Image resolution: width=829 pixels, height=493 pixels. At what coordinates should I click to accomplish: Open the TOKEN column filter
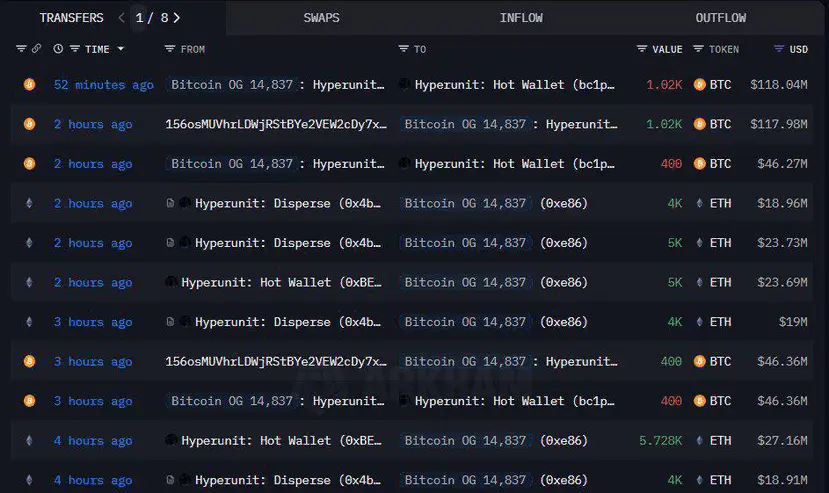pos(698,49)
